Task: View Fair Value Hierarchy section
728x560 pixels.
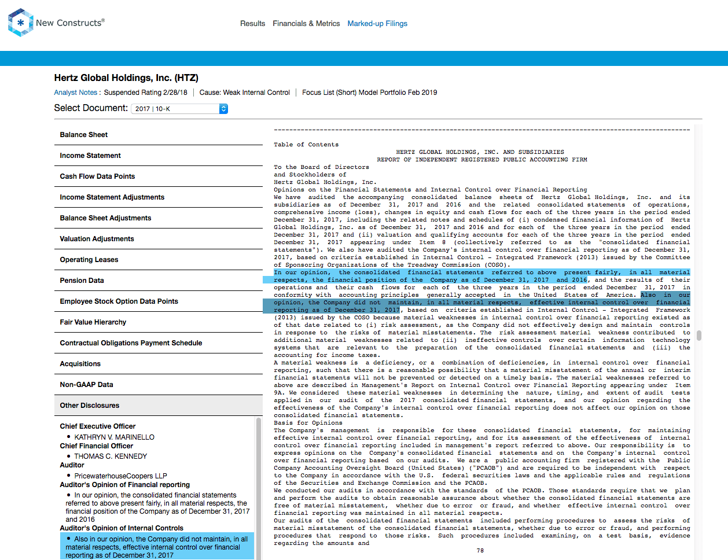Action: tap(158, 322)
